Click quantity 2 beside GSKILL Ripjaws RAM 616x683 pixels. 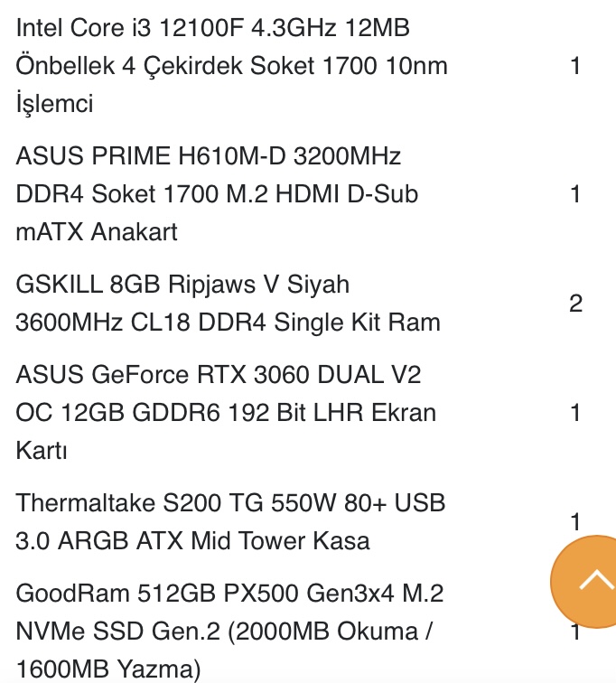(575, 304)
